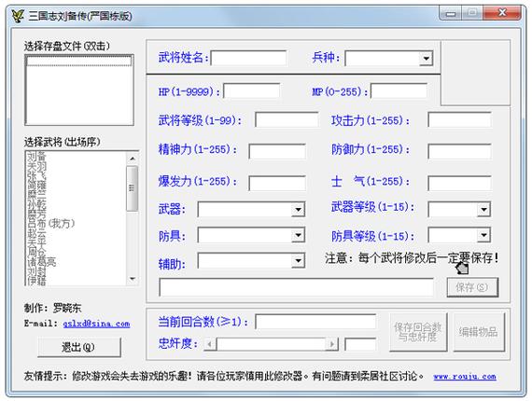Click the 精神力(1-255) input box
The width and height of the screenshot is (532, 401).
[277, 151]
